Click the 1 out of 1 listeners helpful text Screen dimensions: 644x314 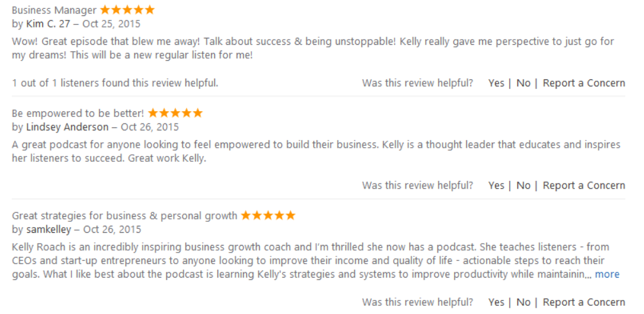(115, 83)
